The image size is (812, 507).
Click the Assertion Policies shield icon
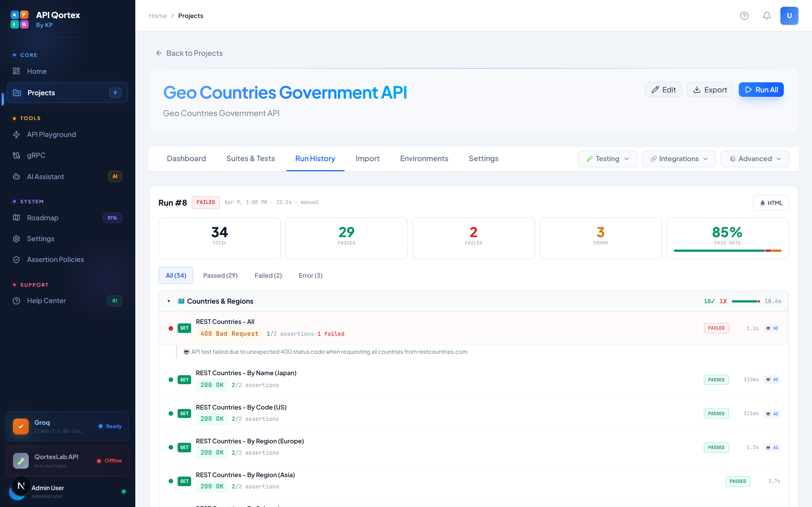[x=16, y=259]
